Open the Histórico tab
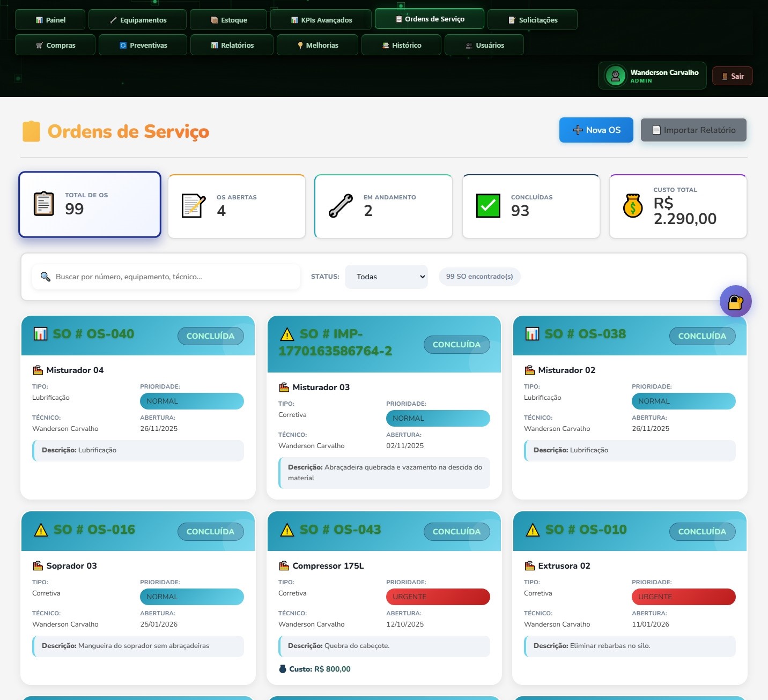The image size is (768, 700). (401, 45)
